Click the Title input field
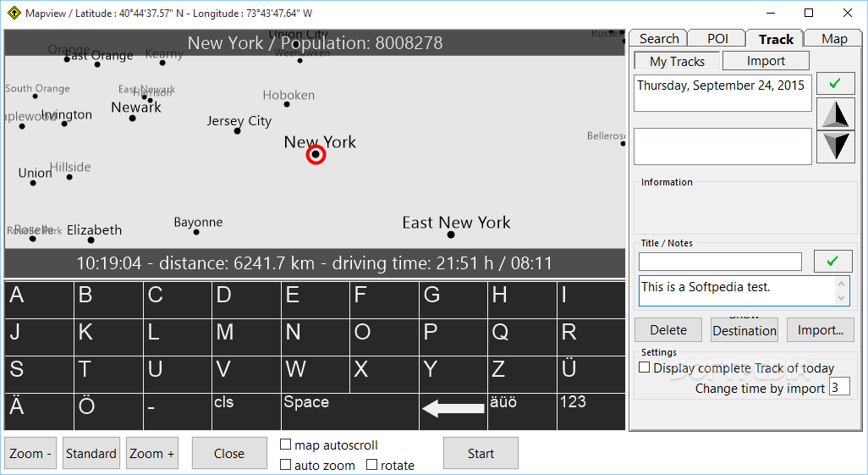 tap(720, 262)
